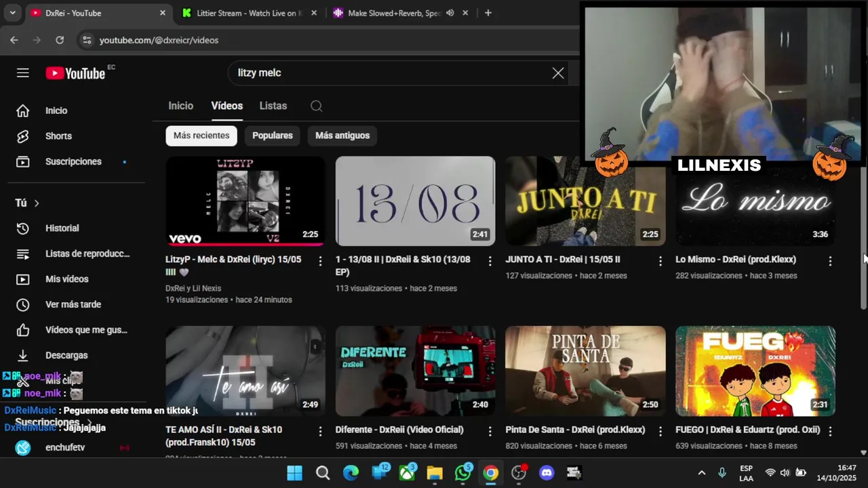Close the Littier Stream browser tab

click(x=313, y=13)
